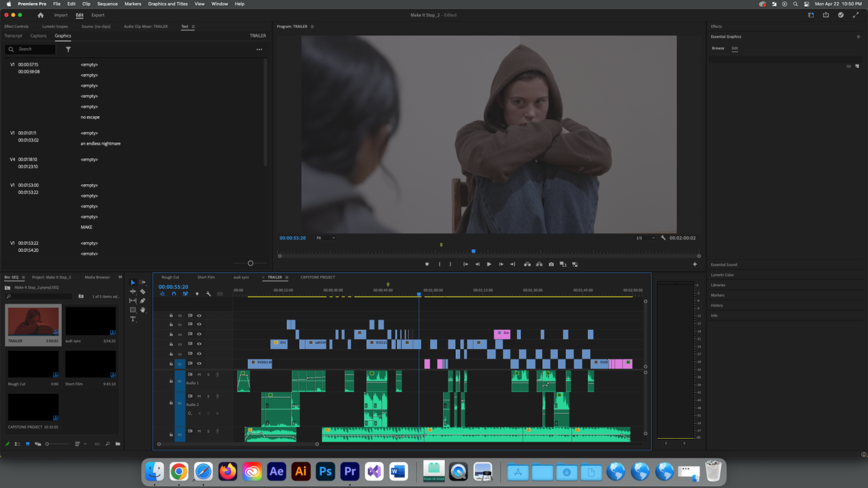Viewport: 868px width, 488px height.
Task: Select the Rectangle tool
Action: 133,310
